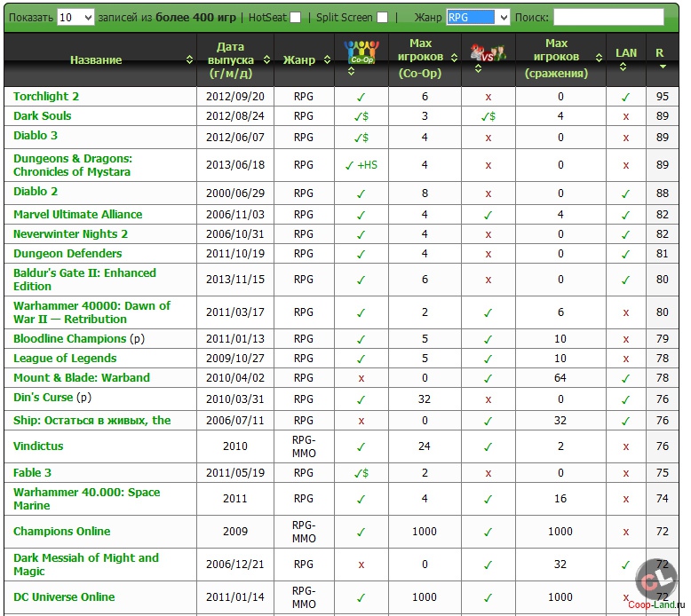Click the rating 95 for Torchlight 2
Image resolution: width=691 pixels, height=616 pixels.
tap(663, 97)
